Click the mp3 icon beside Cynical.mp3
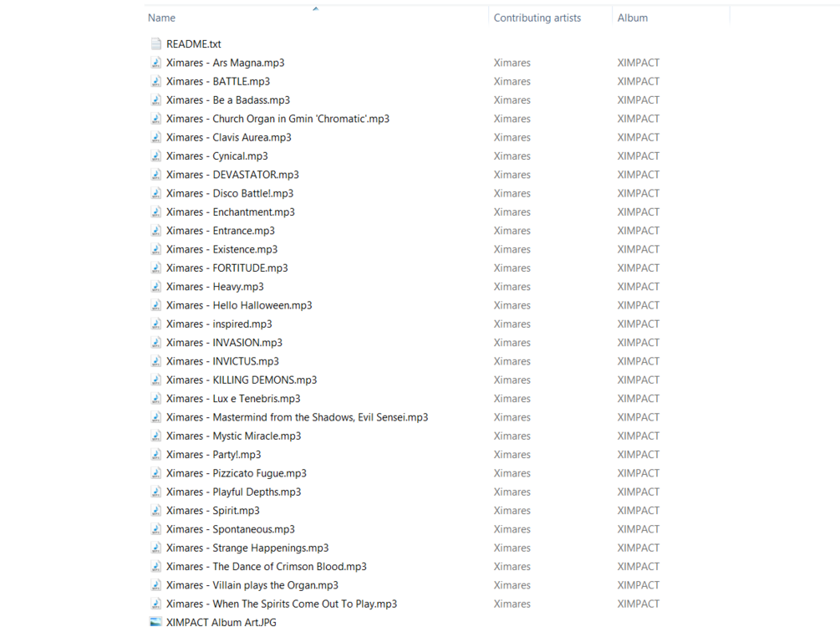Screen dimensions: 840x642 [x=156, y=156]
